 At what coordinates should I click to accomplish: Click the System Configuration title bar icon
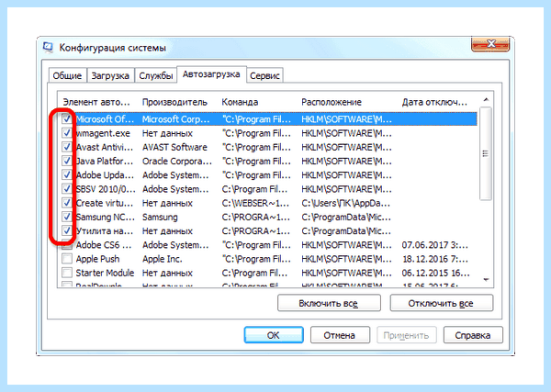click(48, 47)
